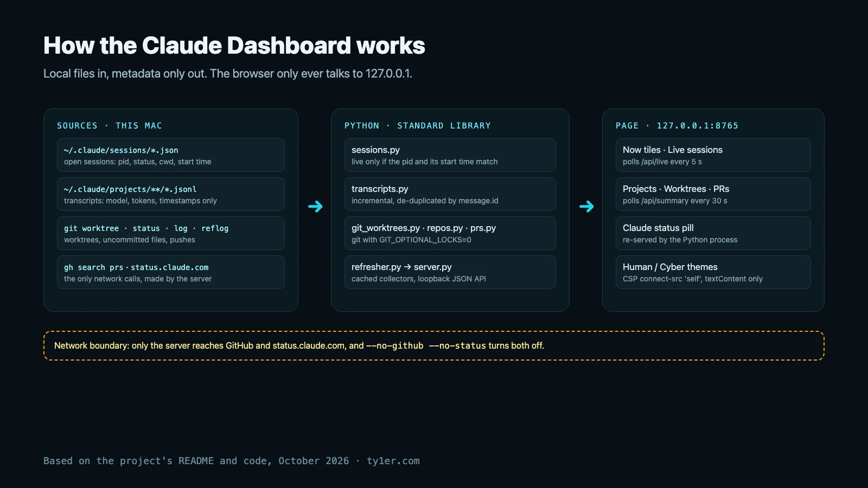The image size is (868, 488).
Task: Click 'polls /api/live every 5 s' text
Action: [662, 162]
